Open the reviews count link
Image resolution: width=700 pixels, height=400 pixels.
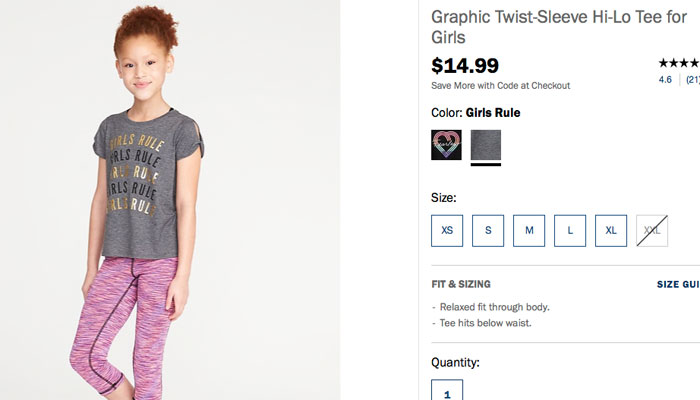click(692, 80)
